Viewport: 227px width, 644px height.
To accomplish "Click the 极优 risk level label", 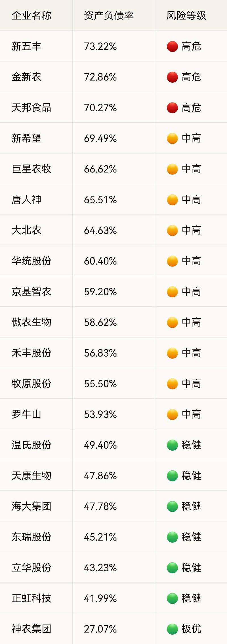I will tap(191, 629).
